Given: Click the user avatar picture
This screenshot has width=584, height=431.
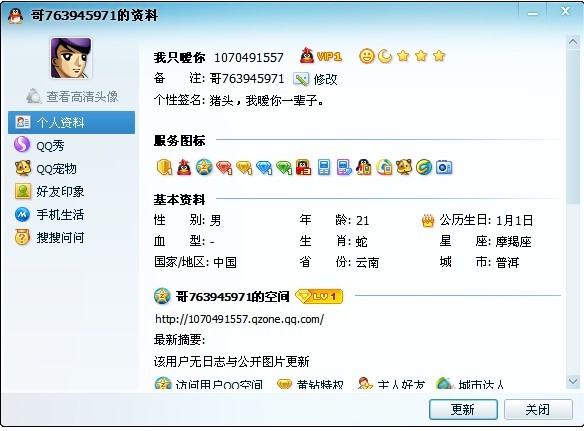Looking at the screenshot, I should [x=71, y=58].
